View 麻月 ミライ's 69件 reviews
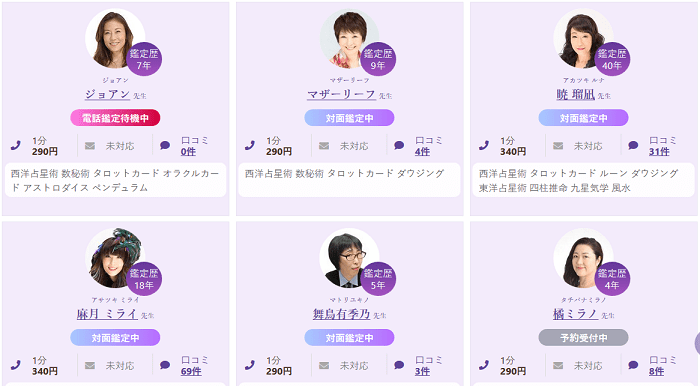The image size is (700, 386). [191, 371]
